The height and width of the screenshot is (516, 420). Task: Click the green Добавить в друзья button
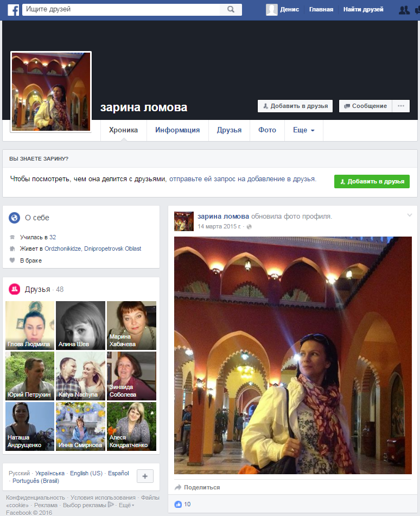tap(372, 182)
